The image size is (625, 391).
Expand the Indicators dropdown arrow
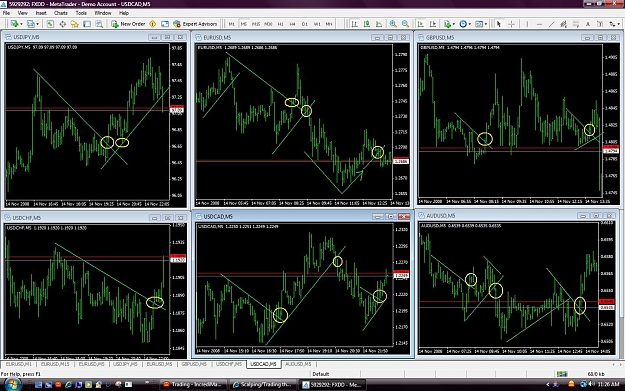coord(454,24)
